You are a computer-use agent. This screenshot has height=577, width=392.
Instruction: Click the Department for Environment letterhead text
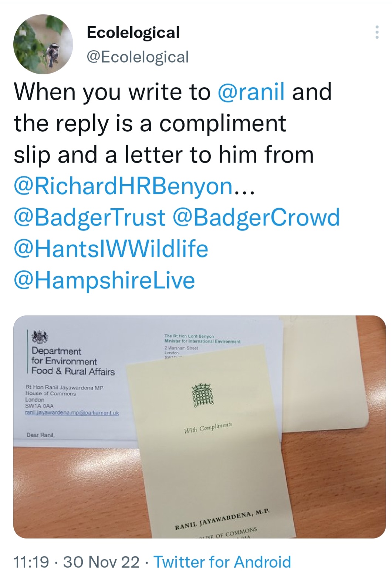coord(73,361)
